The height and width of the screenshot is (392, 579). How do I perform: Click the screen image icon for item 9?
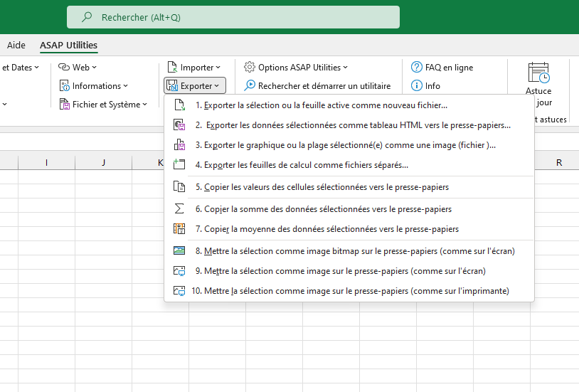179,271
